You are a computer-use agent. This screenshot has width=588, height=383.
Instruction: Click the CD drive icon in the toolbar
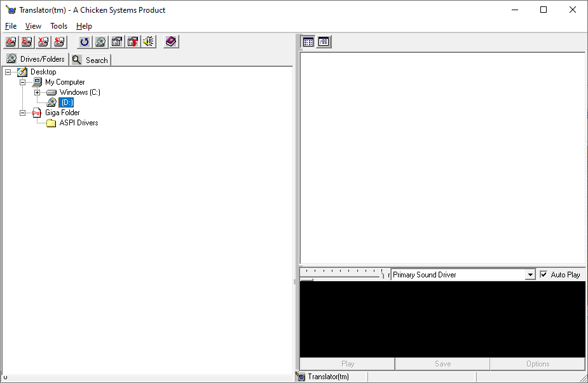click(x=100, y=42)
